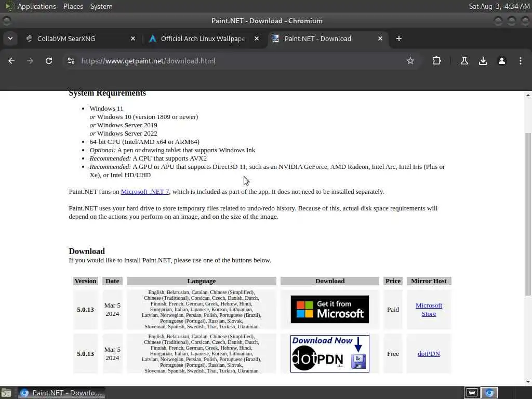Viewport: 532px width, 399px height.
Task: Click the forward navigation arrow
Action: point(30,61)
